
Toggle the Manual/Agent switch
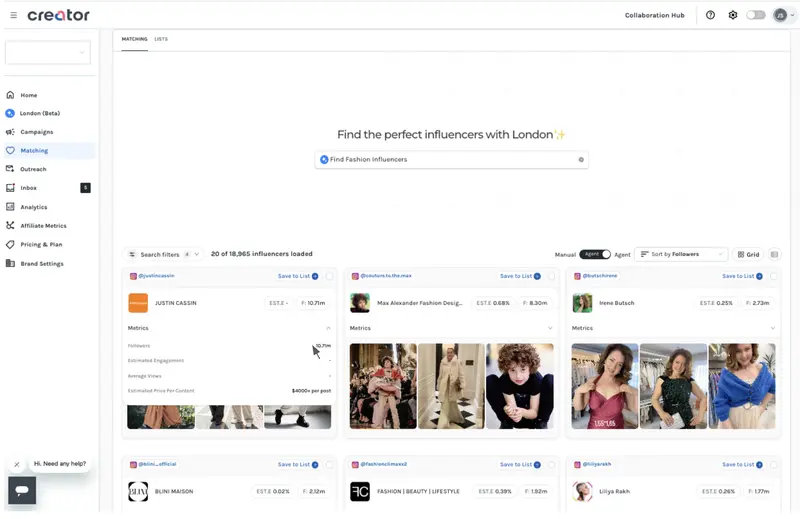pos(595,254)
